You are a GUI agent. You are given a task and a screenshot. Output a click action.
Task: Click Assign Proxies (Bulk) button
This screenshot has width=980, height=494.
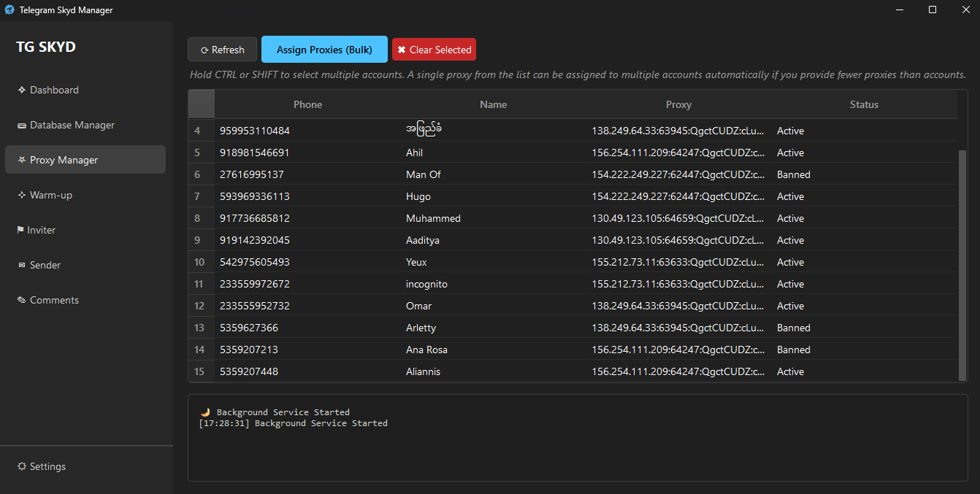tap(324, 50)
